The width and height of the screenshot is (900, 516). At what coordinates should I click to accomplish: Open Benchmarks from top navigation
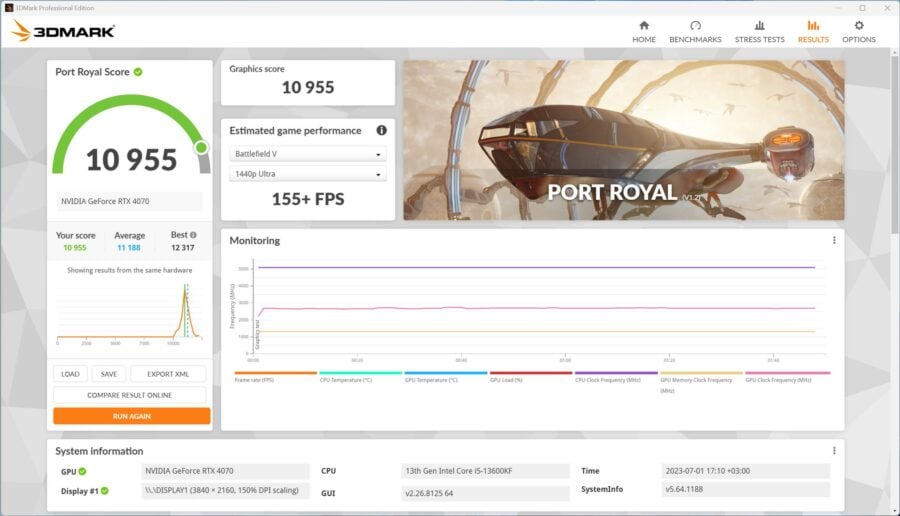[695, 32]
